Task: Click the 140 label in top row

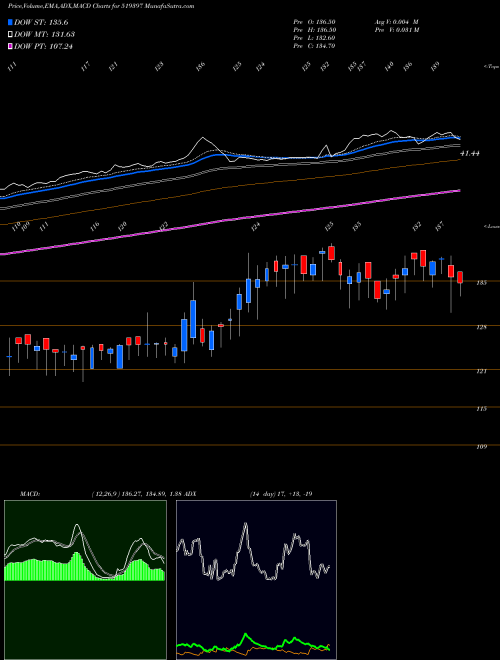Action: (389, 66)
